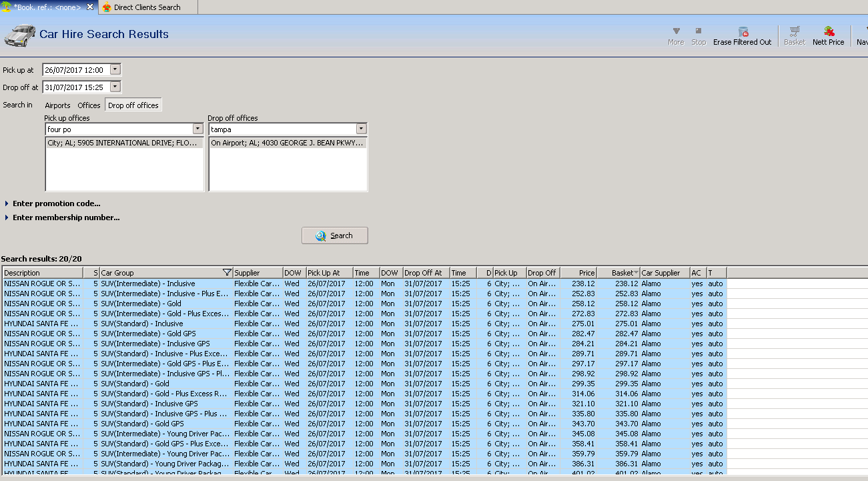Viewport: 868px width, 481px height.
Task: Select the 5905 International Drive pick up office
Action: point(124,143)
